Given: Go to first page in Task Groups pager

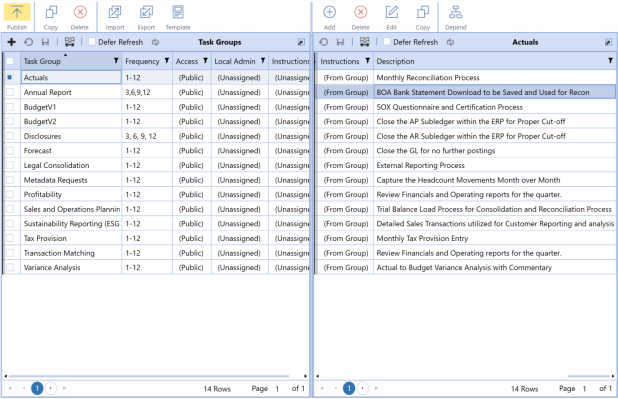Looking at the screenshot, I should (x=10, y=388).
